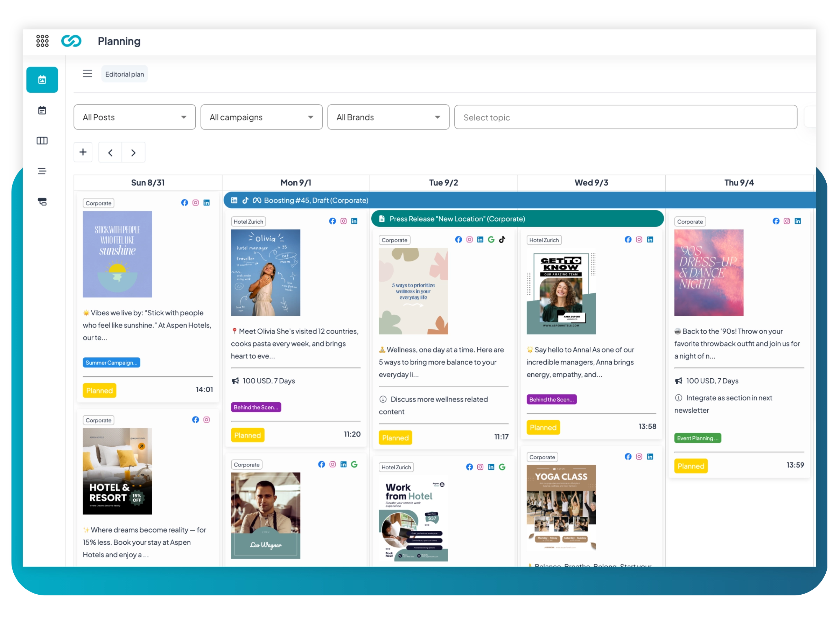Click Facebook icon on sunshine post card
This screenshot has height=630, width=840.
[184, 202]
